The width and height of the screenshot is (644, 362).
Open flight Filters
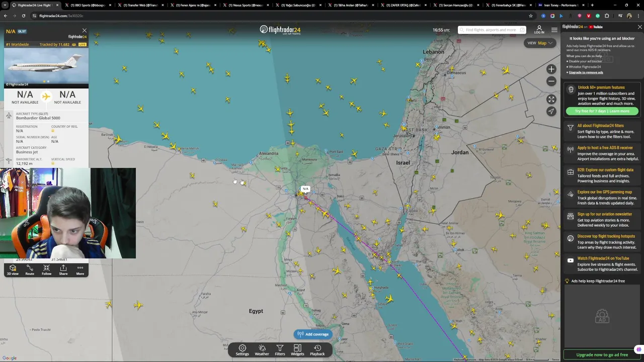(280, 350)
